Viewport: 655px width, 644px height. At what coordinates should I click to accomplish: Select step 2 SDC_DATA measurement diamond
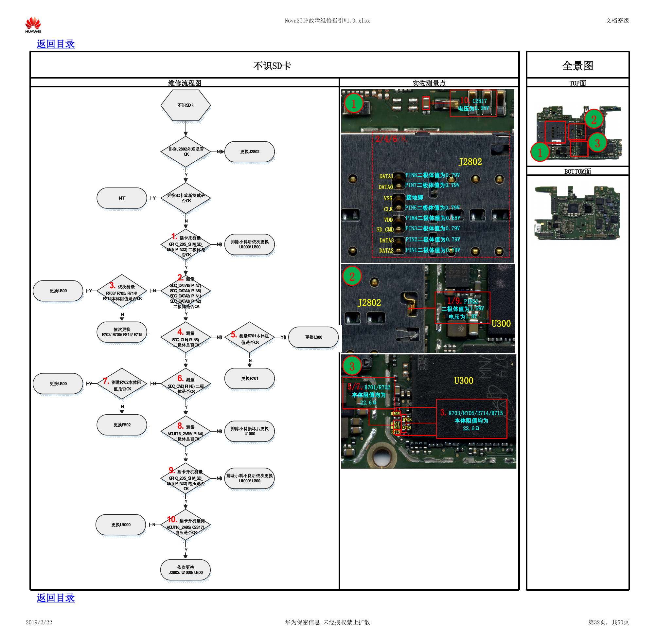[186, 291]
